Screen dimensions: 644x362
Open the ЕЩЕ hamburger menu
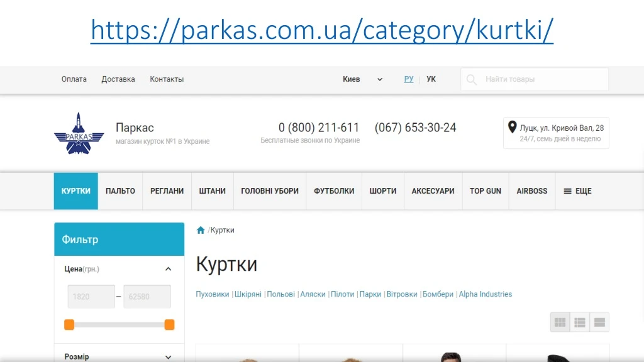coord(577,191)
